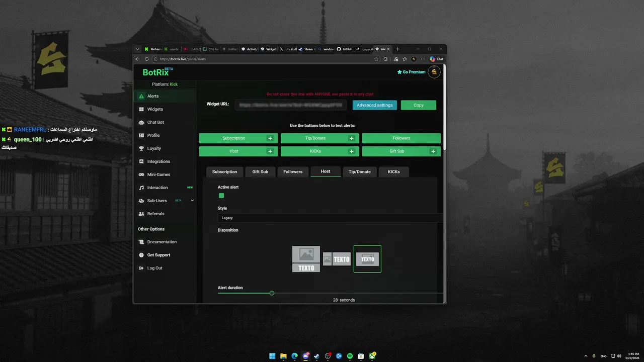Select the Host settings tab
This screenshot has height=362, width=644.
tap(326, 171)
